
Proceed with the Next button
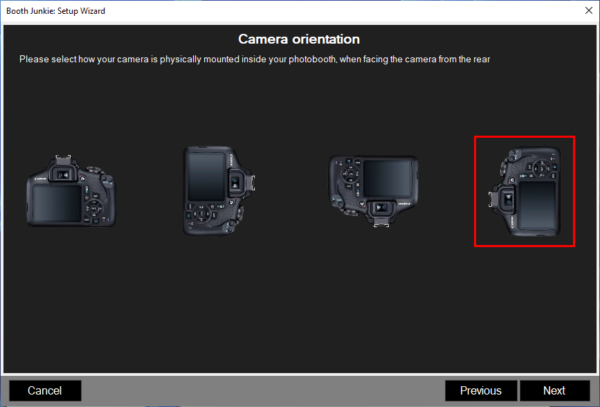pos(554,390)
